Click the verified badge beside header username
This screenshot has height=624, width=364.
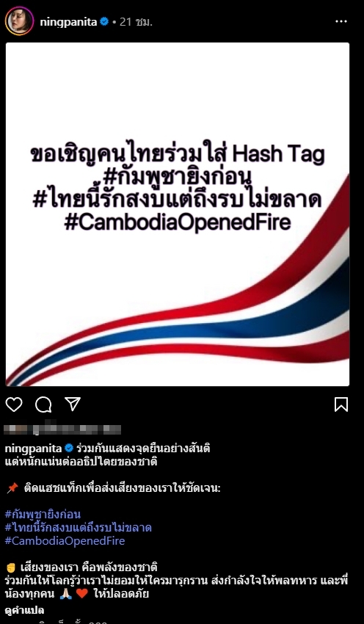(104, 22)
